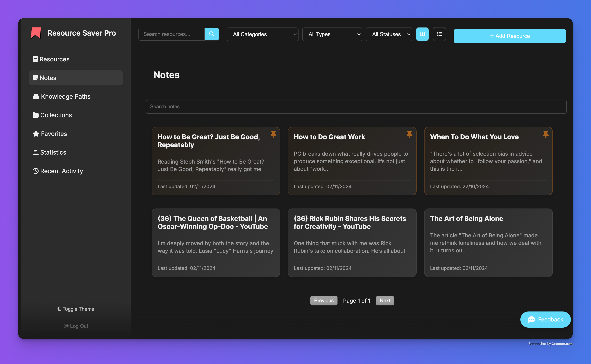Click the Statistics chart icon
591x364 pixels.
coord(35,152)
